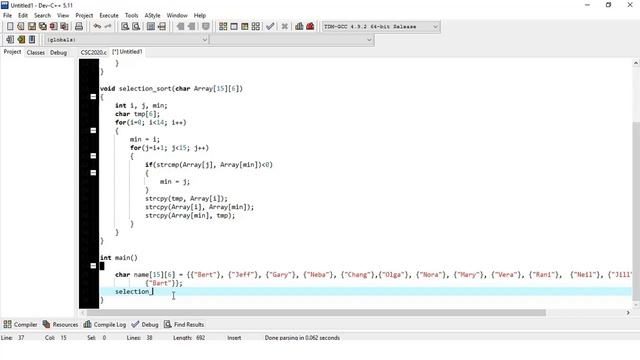The height and width of the screenshot is (360, 640).
Task: Click the Compile and Run icon
Action: [x=244, y=27]
